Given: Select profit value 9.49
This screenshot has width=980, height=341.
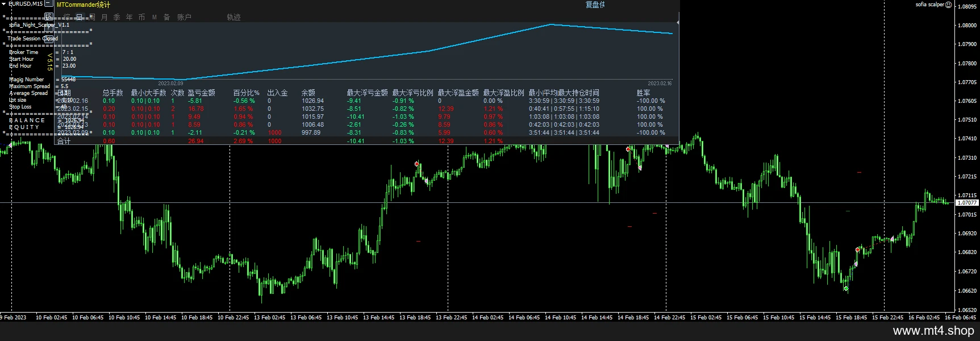Looking at the screenshot, I should coord(194,117).
